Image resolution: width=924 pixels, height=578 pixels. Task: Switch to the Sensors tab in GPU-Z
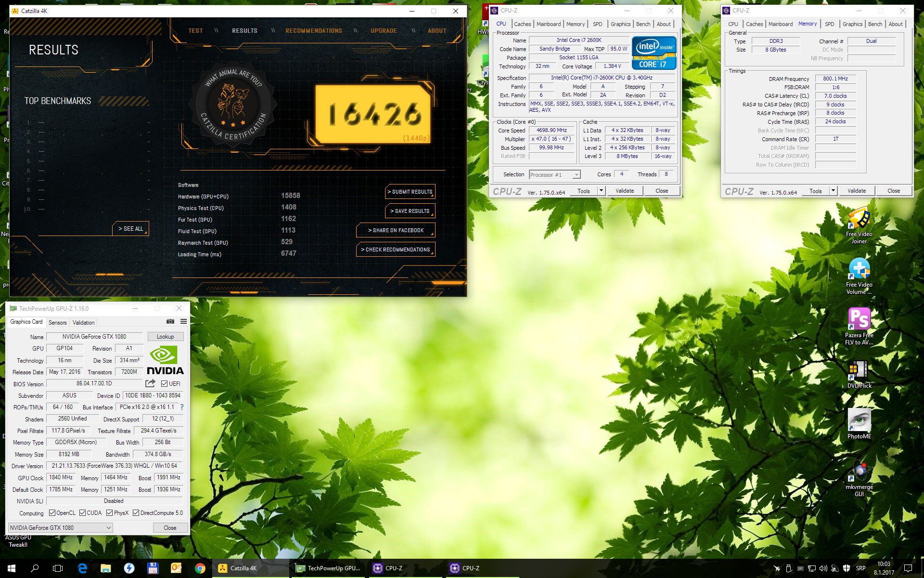tap(58, 323)
